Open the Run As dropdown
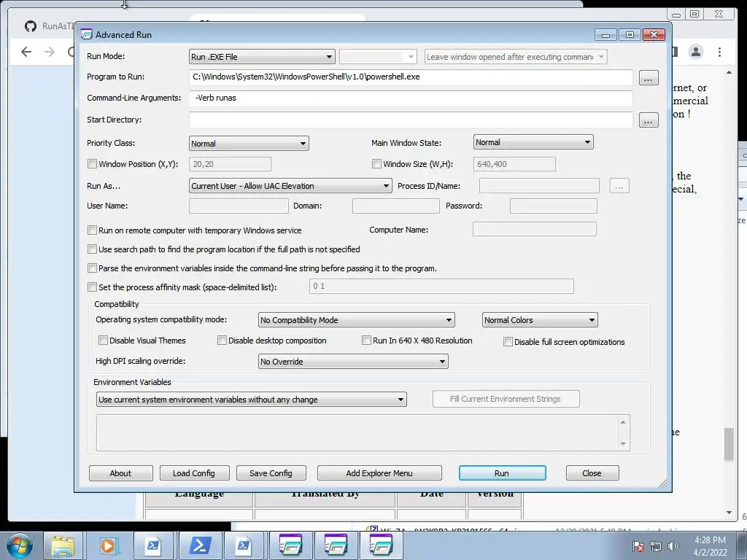 pos(290,186)
